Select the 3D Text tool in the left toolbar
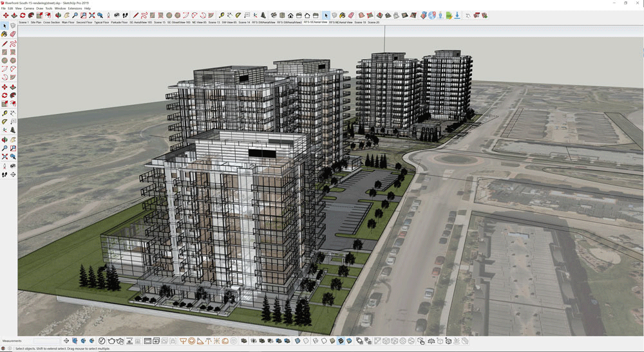Image resolution: width=644 pixels, height=352 pixels. (13, 129)
